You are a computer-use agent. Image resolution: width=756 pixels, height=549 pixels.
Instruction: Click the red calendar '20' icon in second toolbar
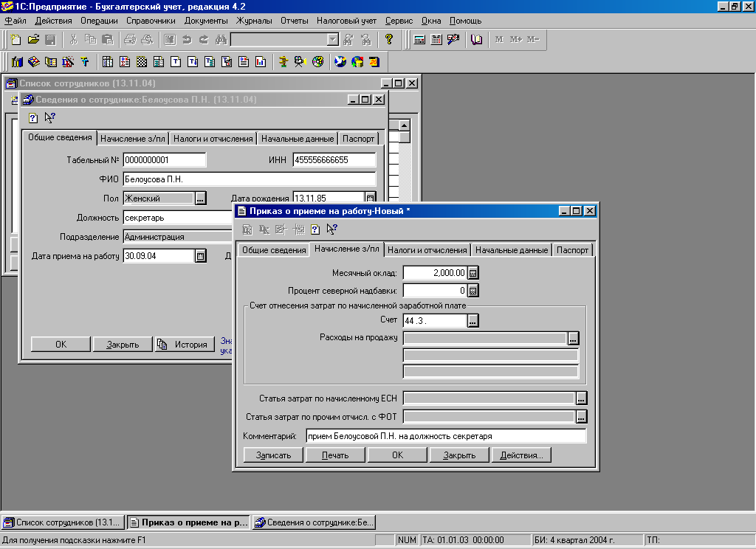[374, 62]
